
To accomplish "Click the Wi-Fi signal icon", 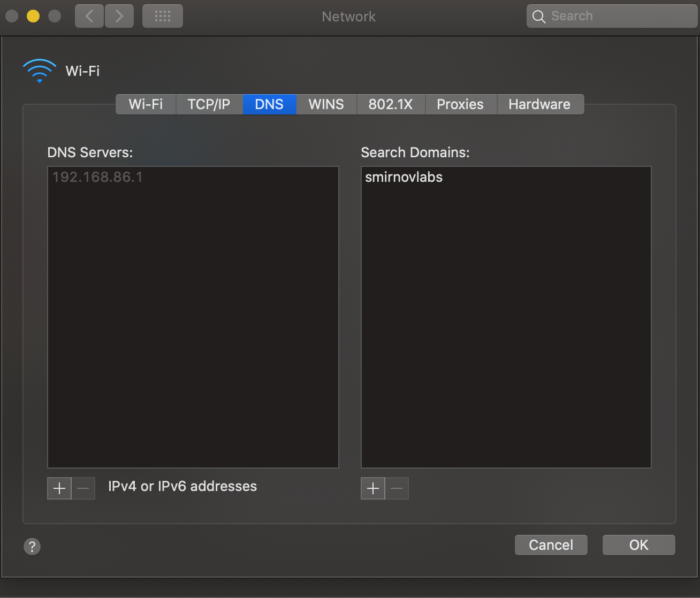I will point(40,71).
